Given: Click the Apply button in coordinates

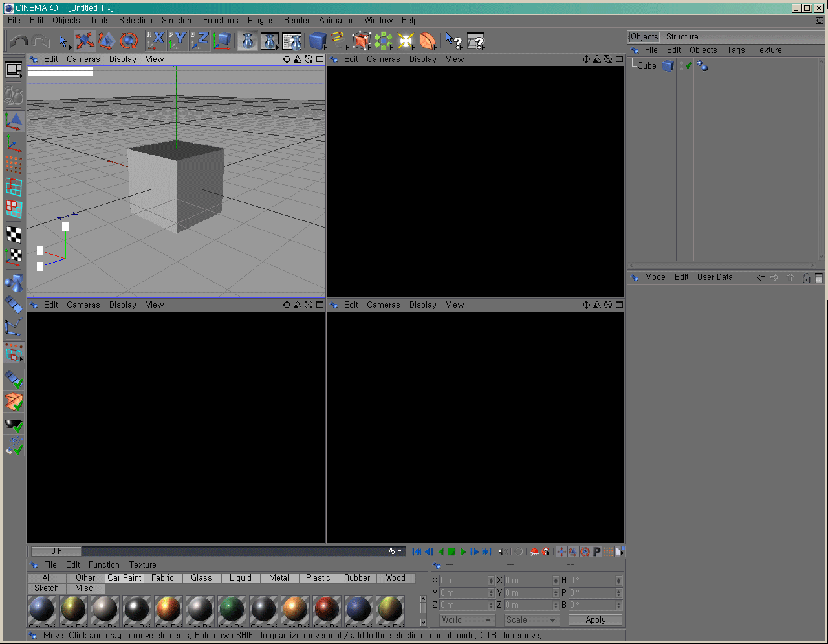Looking at the screenshot, I should coord(595,619).
